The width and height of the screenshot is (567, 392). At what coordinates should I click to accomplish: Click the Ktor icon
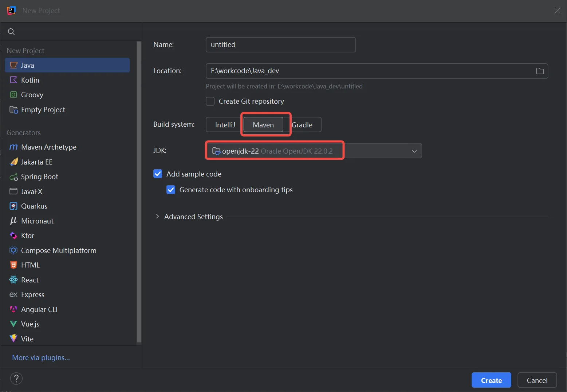(13, 235)
